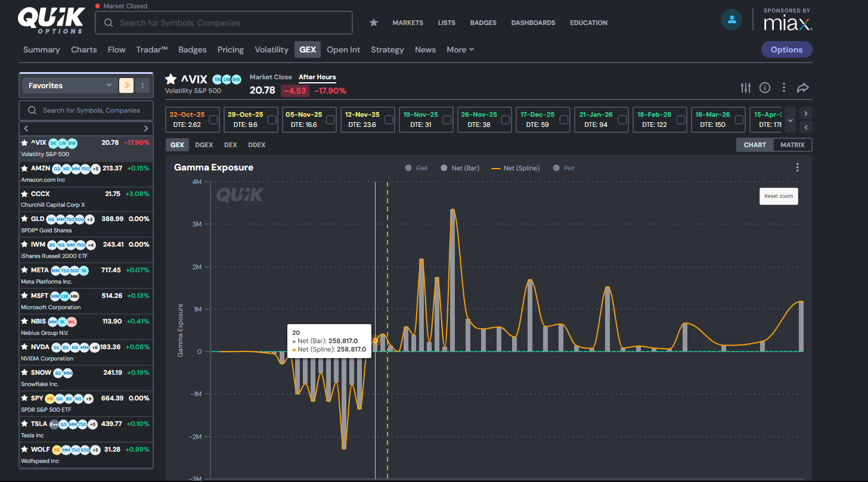
Task: Open the Gamma Exposure chart kebab menu
Action: 798,167
